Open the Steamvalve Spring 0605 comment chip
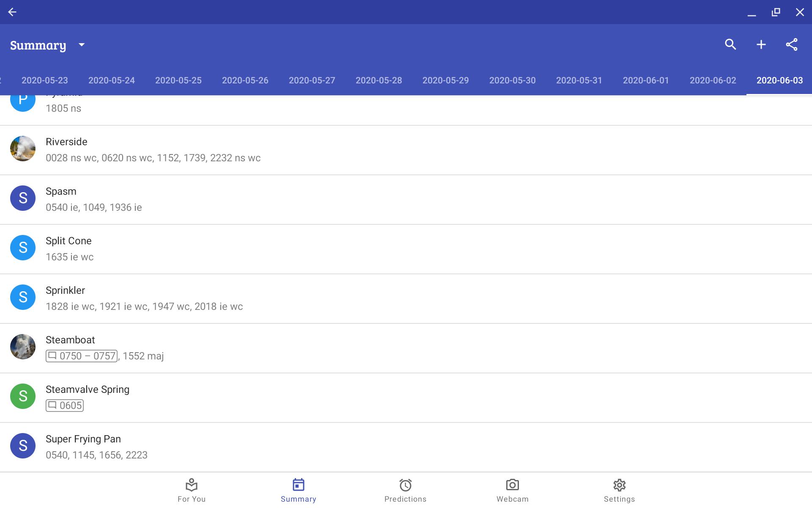 [x=65, y=406]
